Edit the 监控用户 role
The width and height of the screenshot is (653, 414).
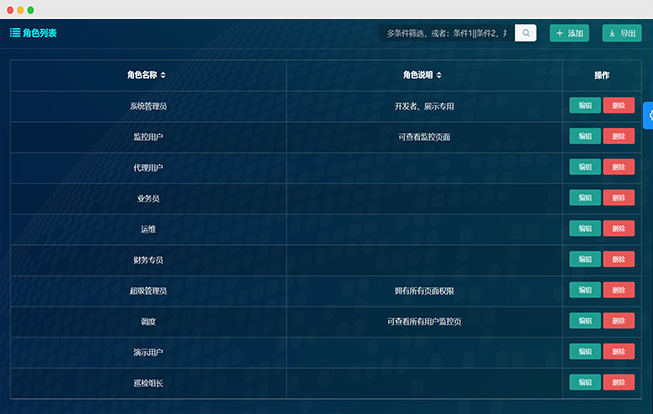585,136
